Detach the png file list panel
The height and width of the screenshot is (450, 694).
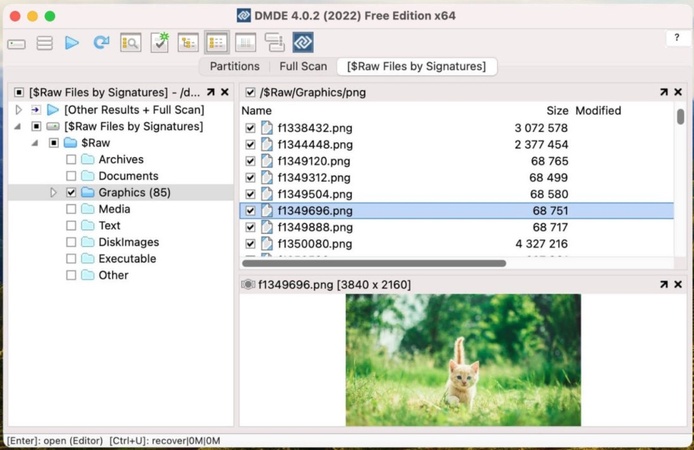(663, 92)
